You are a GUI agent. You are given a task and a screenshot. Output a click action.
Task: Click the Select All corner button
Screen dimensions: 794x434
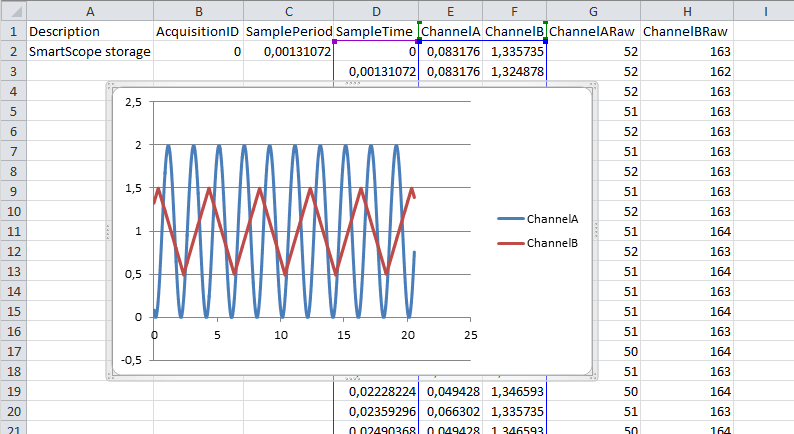(x=13, y=11)
